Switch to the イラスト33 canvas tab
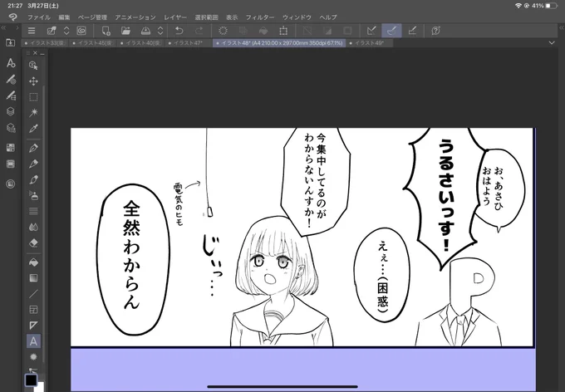Viewport: 565px width, 392px height. coord(44,43)
